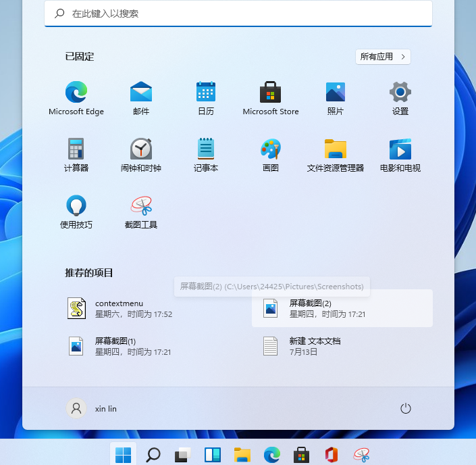476x465 pixels.
Task: Expand 所有应用 (All apps) list
Action: coord(383,57)
